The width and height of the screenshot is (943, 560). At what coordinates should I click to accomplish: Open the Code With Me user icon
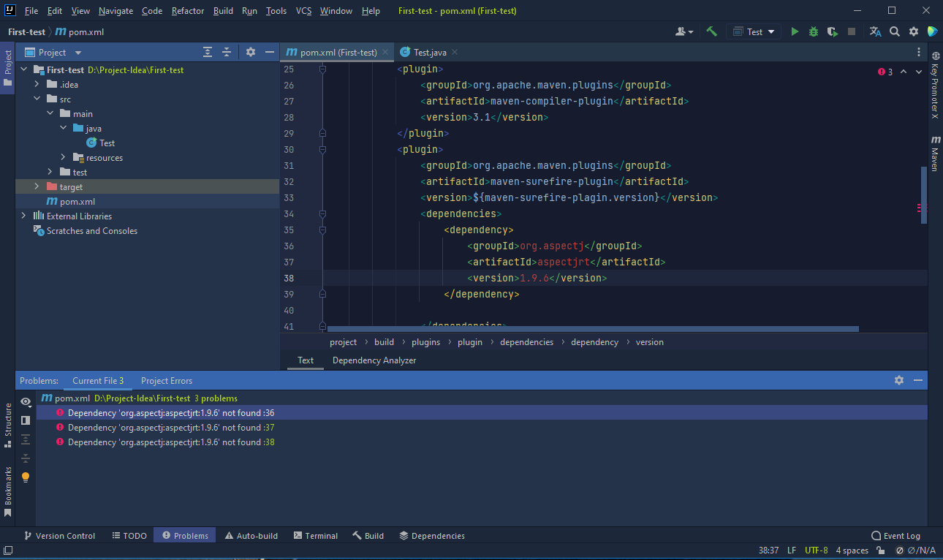click(684, 32)
